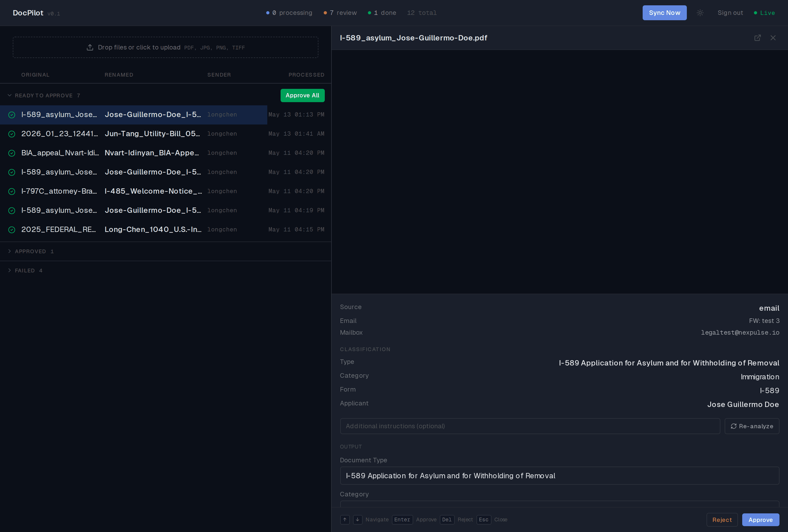788x532 pixels.
Task: Click the 7 review status counter
Action: point(340,13)
